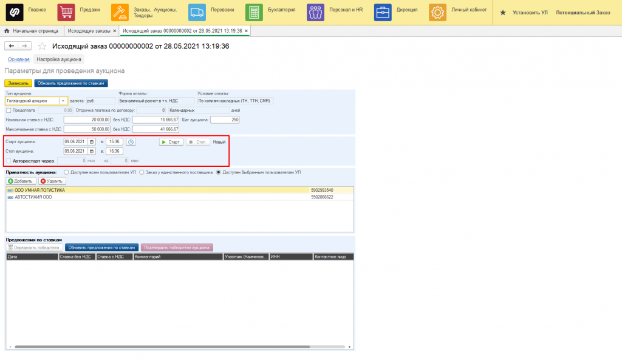
Task: Open the Перевозки truck section
Action: [x=197, y=12]
